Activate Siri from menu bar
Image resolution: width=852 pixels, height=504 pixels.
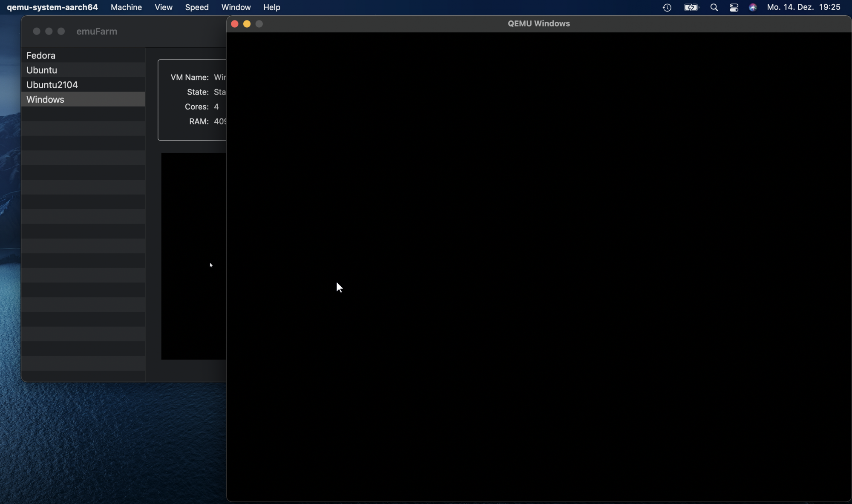[x=753, y=7]
